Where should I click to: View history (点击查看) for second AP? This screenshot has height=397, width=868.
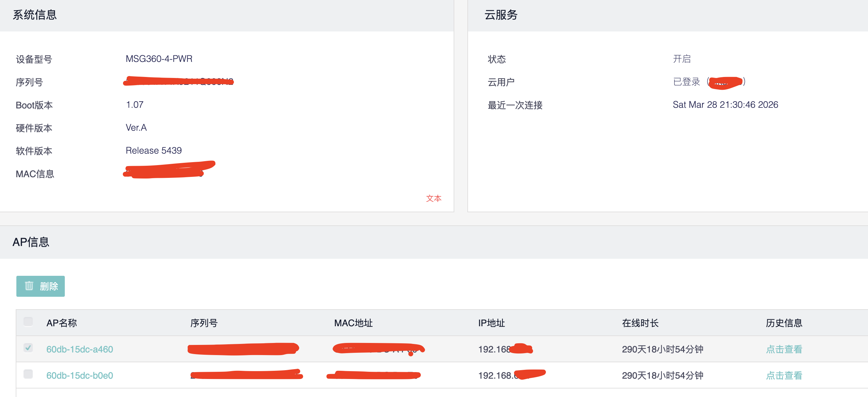click(x=784, y=375)
